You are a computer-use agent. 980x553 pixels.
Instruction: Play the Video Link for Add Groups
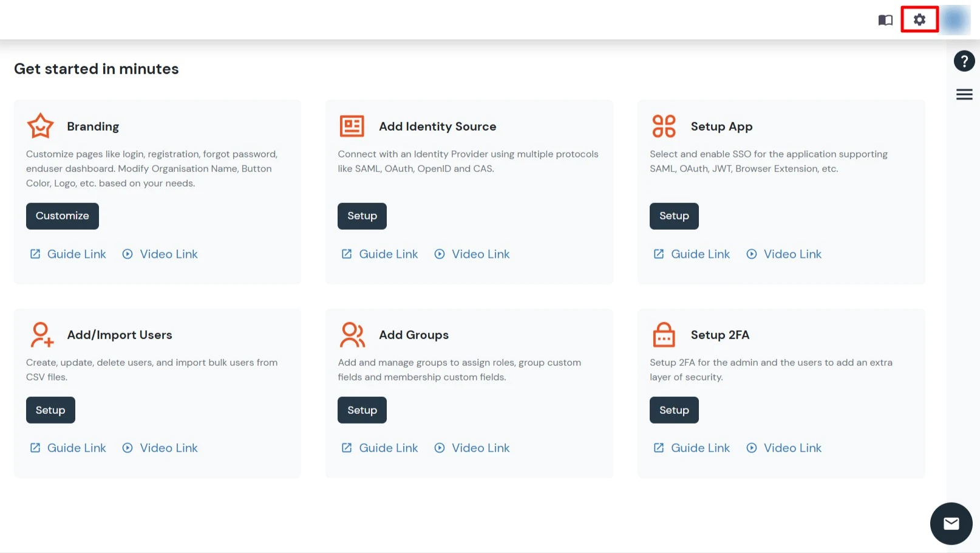472,448
